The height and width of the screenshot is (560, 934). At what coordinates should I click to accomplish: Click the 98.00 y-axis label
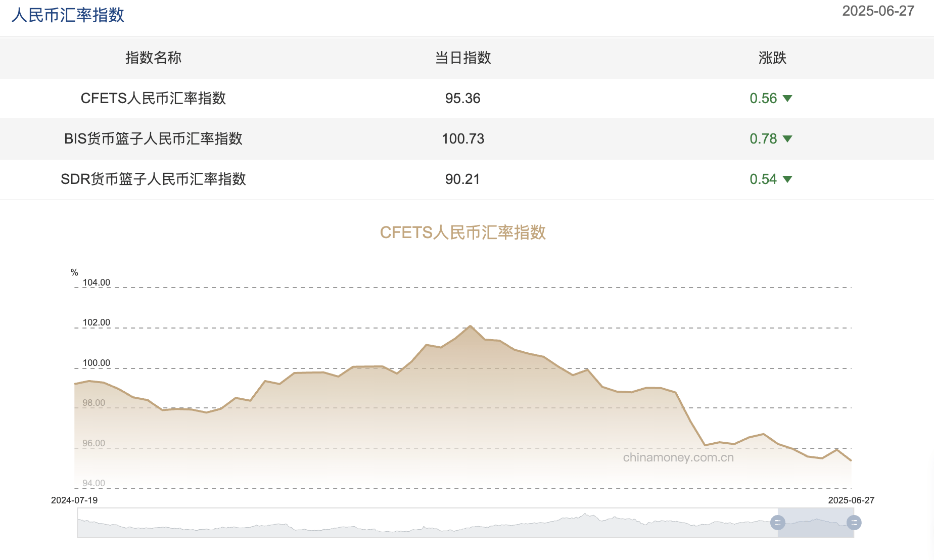coord(94,403)
